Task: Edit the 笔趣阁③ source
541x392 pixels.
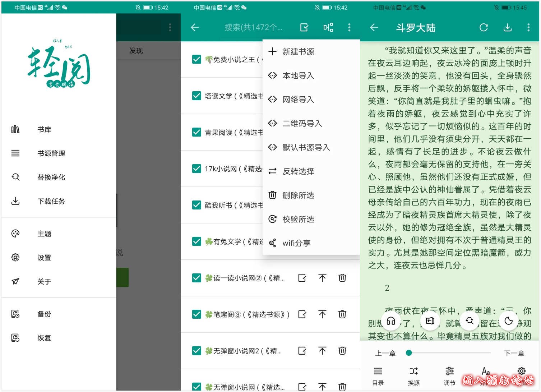Action: [x=302, y=314]
